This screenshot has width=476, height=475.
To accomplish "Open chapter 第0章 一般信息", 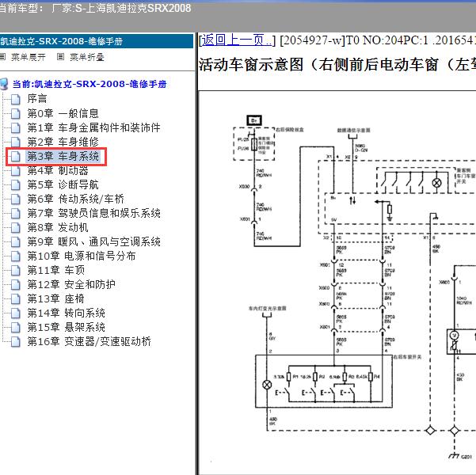I will tap(63, 113).
